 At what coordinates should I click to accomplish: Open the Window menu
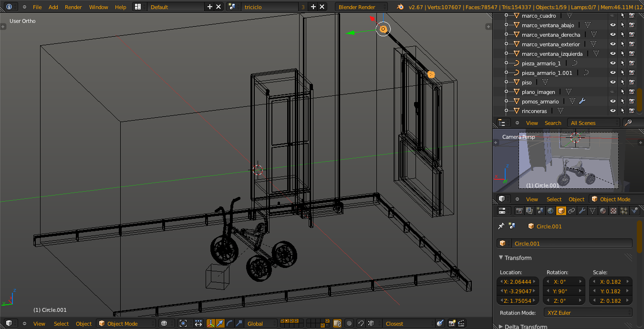pos(99,7)
